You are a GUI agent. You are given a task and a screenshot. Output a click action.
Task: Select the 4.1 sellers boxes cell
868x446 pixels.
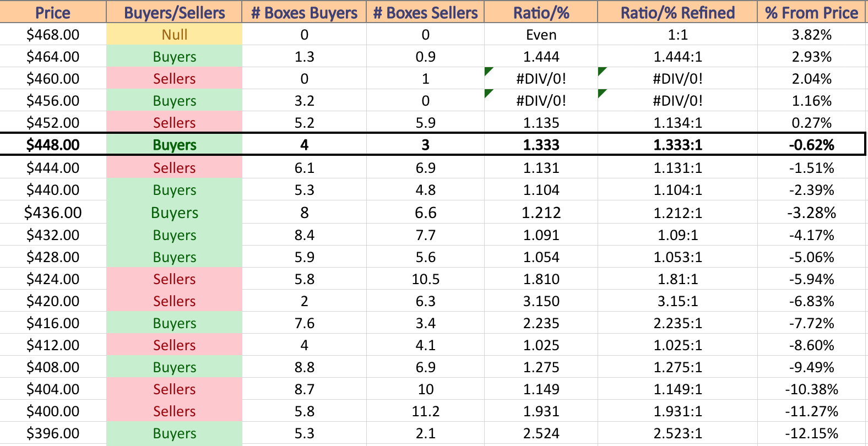425,345
